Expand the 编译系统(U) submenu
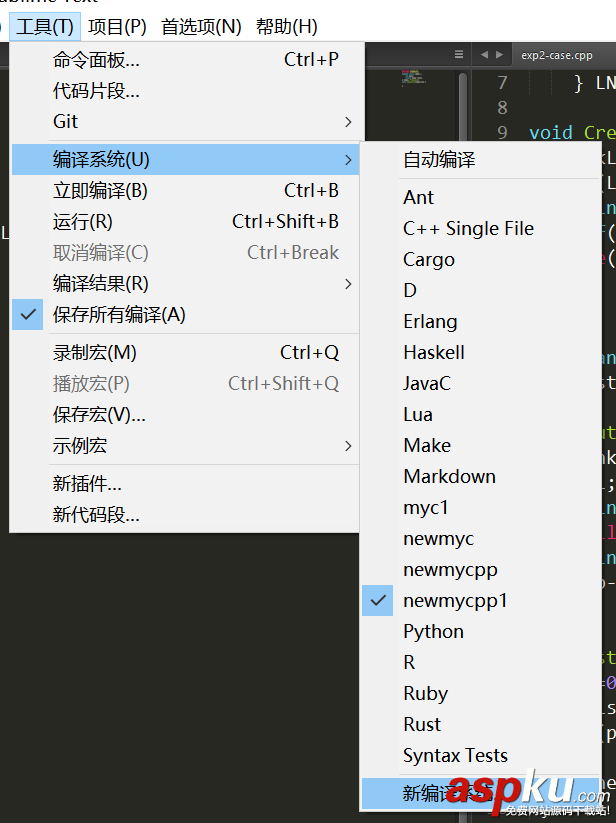Image resolution: width=616 pixels, height=823 pixels. (x=185, y=160)
